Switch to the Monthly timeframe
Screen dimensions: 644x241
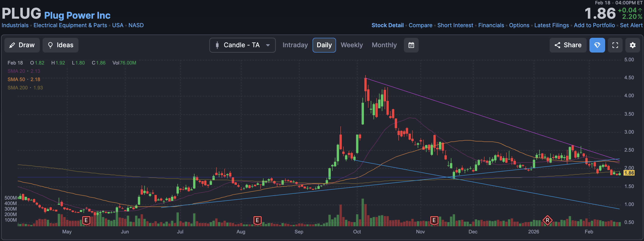[384, 45]
